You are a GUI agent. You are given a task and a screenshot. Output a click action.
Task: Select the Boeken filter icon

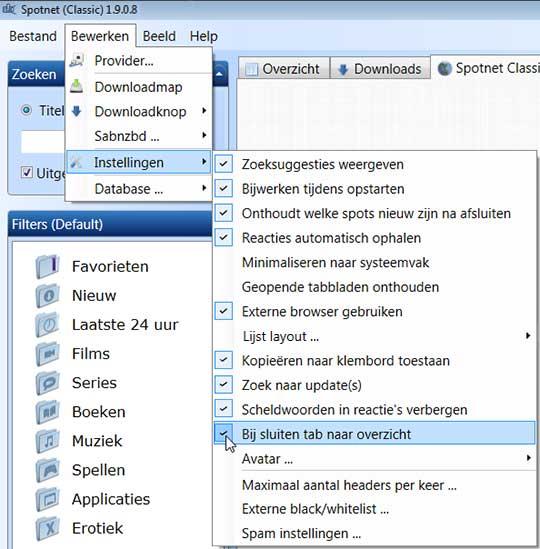[x=47, y=412]
